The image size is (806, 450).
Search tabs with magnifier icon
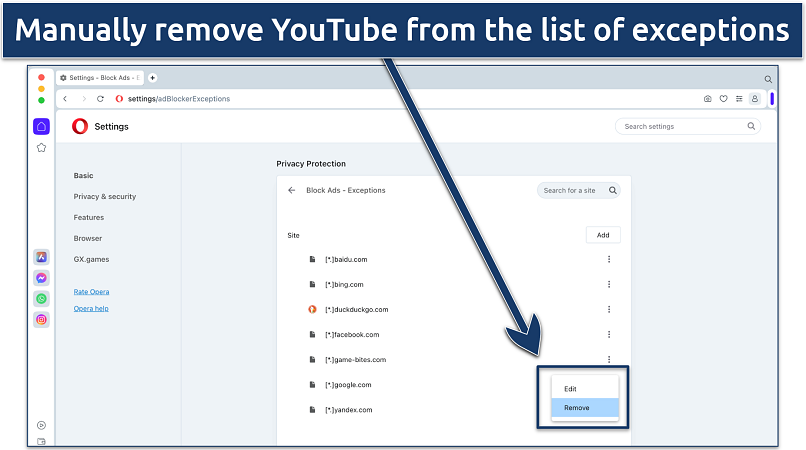(768, 79)
